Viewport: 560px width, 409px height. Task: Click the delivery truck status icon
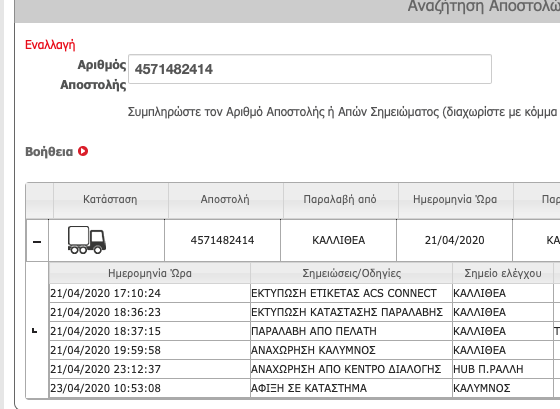87,240
